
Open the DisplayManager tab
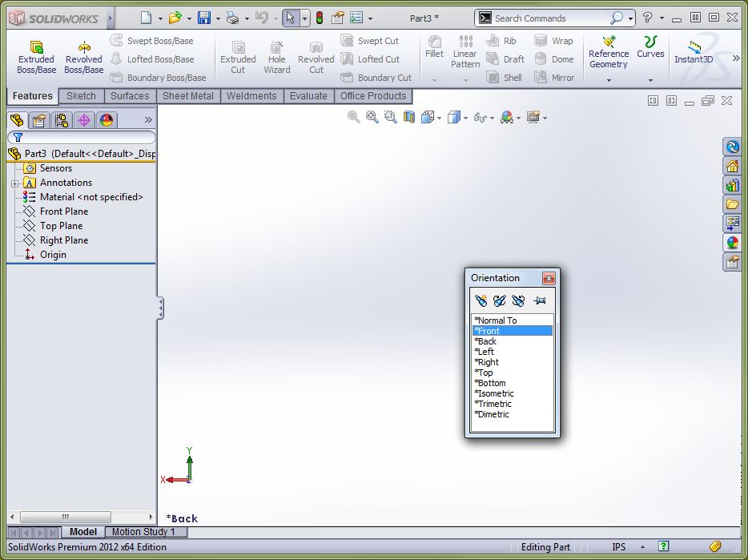point(107,120)
